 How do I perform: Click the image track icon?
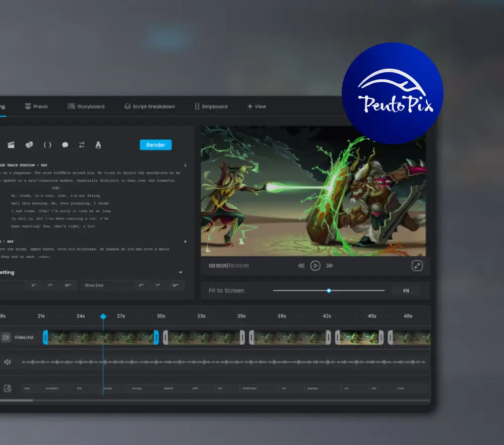point(8,388)
